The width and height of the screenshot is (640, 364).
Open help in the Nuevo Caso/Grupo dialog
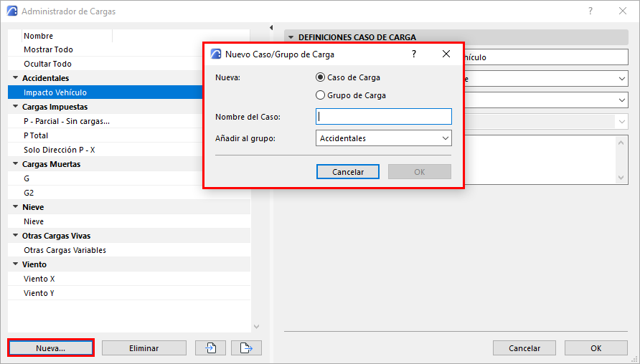(x=413, y=54)
